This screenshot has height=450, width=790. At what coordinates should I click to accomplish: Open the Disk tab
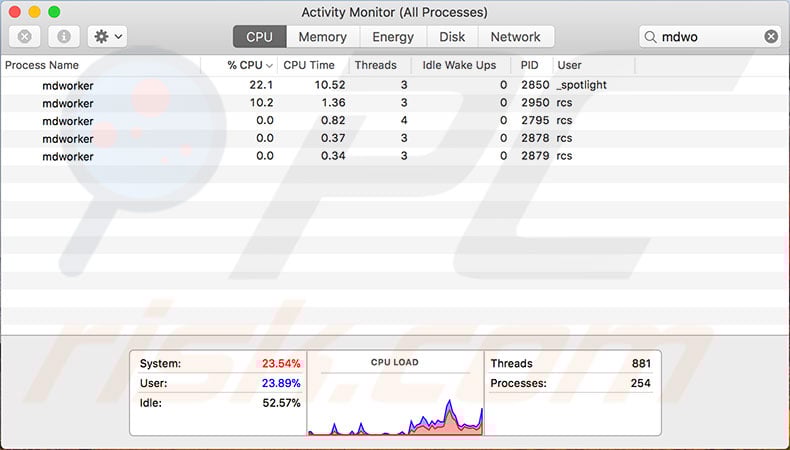(452, 37)
